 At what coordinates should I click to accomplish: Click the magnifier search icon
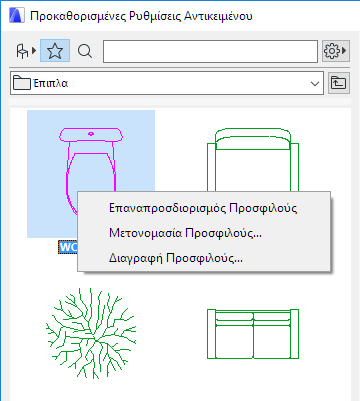pyautogui.click(x=85, y=51)
